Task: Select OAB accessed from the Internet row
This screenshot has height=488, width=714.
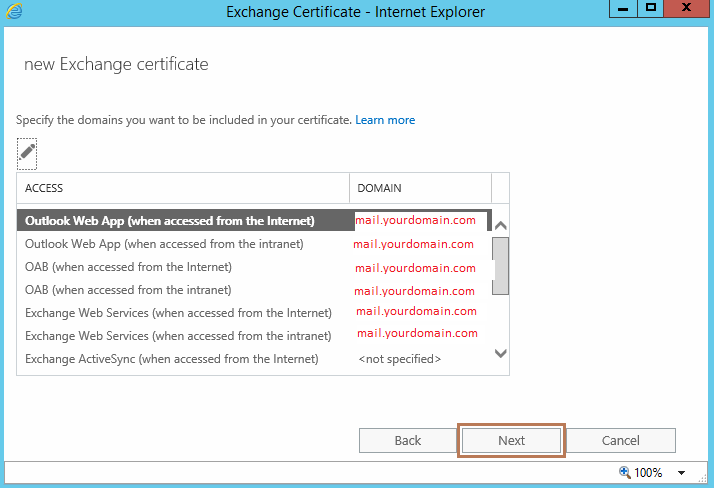Action: (x=254, y=267)
